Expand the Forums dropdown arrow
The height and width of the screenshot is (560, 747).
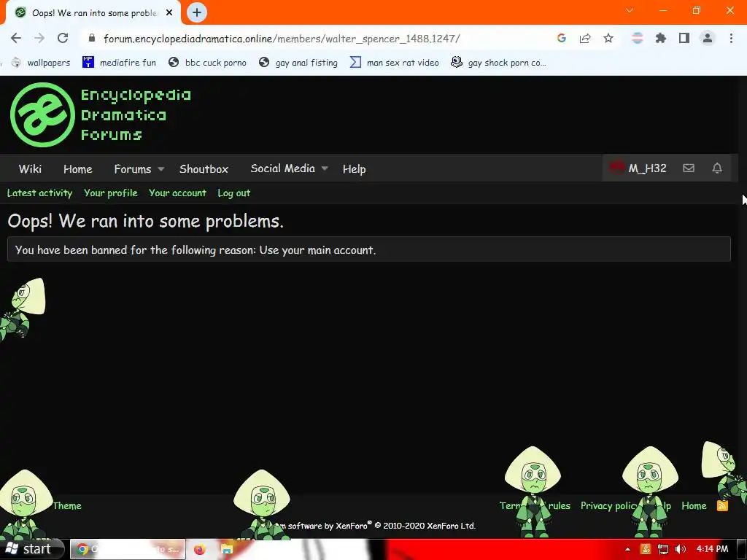161,169
